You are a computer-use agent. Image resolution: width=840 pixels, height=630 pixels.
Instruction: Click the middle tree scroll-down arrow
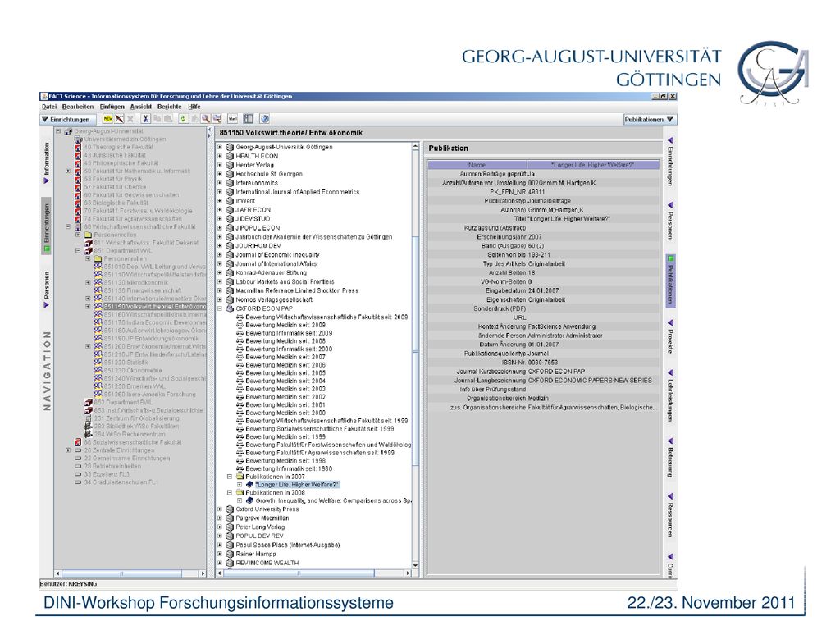pyautogui.click(x=415, y=565)
